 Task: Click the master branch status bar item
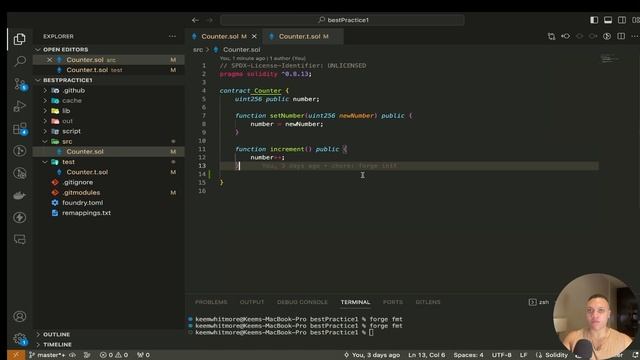(x=47, y=355)
